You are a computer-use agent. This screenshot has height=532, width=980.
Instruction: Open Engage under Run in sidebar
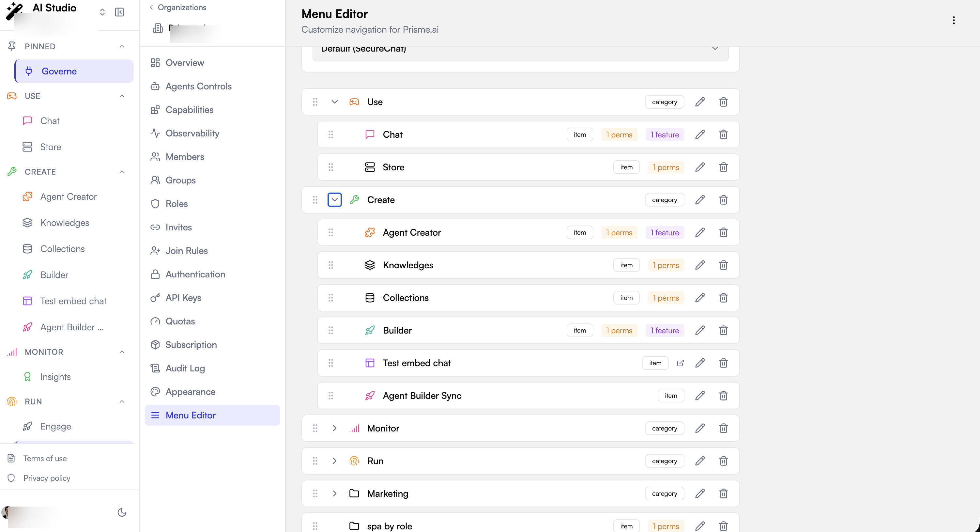tap(55, 426)
